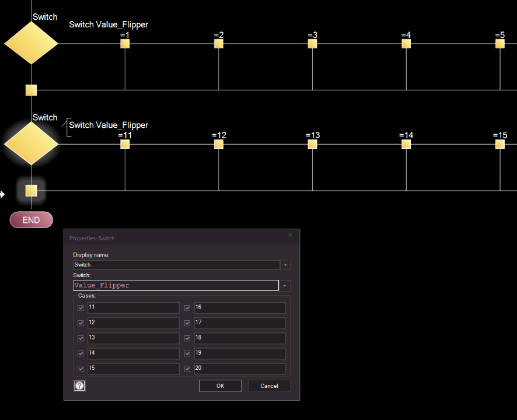Screen dimensions: 517x420
Task: Click the case 13 value field
Action: click(x=133, y=338)
